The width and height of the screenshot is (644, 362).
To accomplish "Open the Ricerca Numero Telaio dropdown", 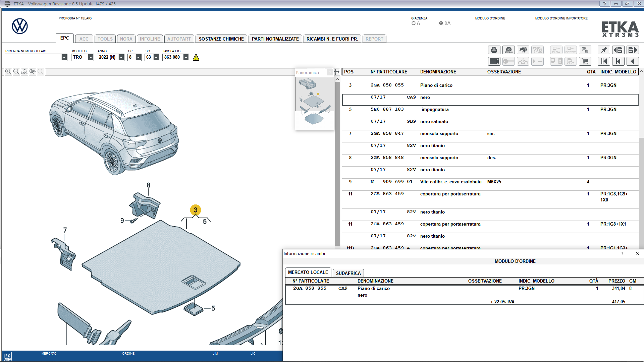I will pos(64,57).
